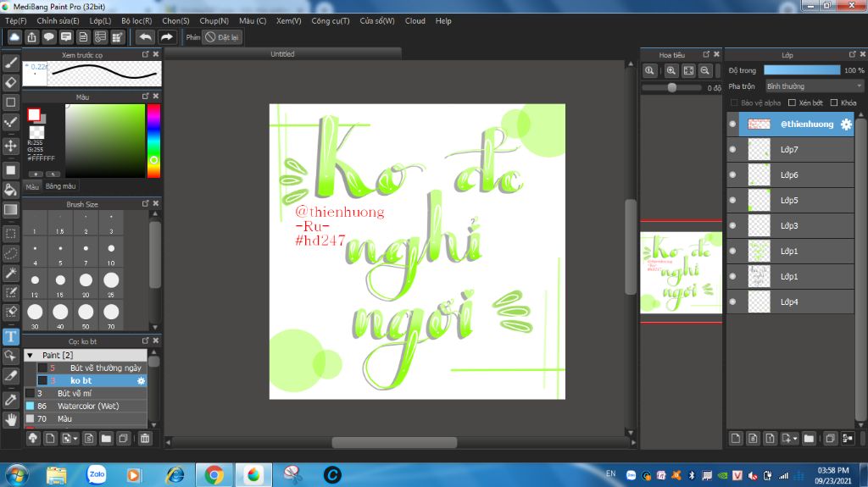Select the Brush tool in left toolbar

(10, 63)
